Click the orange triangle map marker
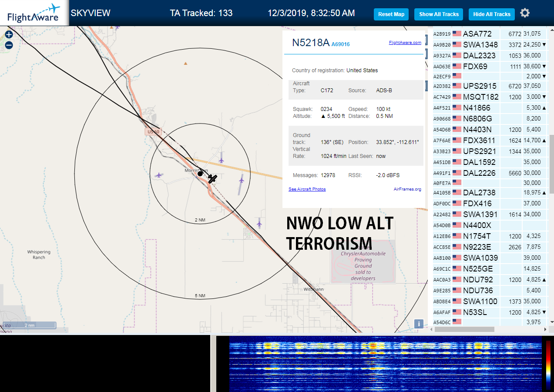This screenshot has height=392, width=554. coord(185,64)
